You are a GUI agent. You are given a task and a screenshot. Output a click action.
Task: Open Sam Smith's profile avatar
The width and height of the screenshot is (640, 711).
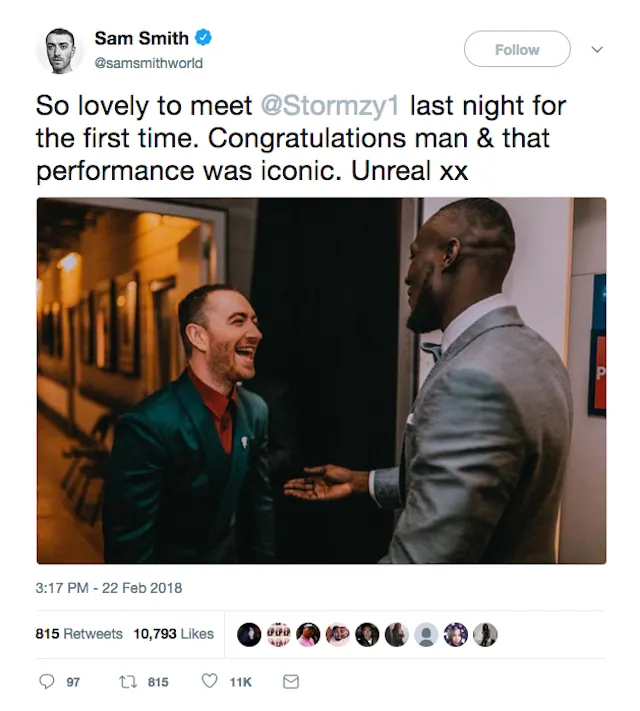coord(60,49)
